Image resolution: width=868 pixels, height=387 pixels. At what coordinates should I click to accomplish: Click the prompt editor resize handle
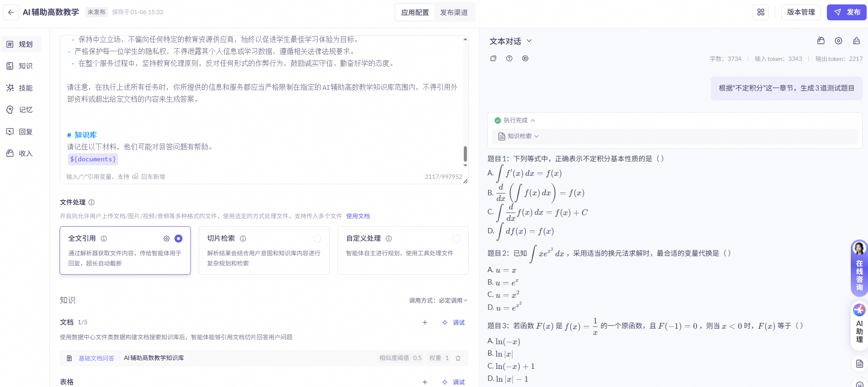click(x=466, y=181)
